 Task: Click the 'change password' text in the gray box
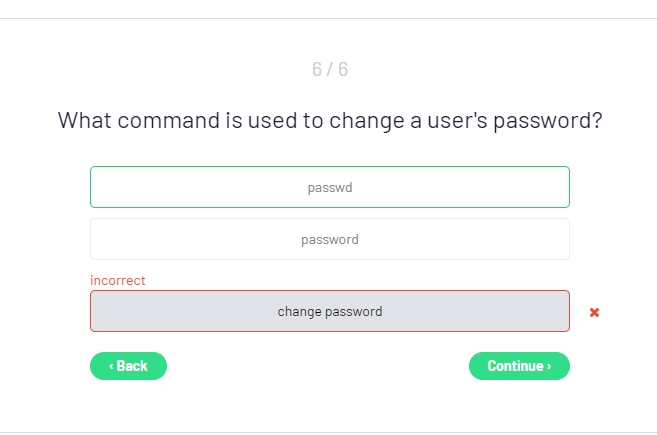point(330,311)
